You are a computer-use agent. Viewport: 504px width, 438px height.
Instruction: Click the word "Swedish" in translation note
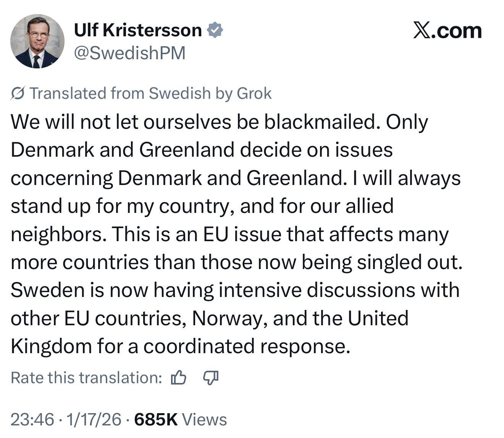pyautogui.click(x=179, y=93)
